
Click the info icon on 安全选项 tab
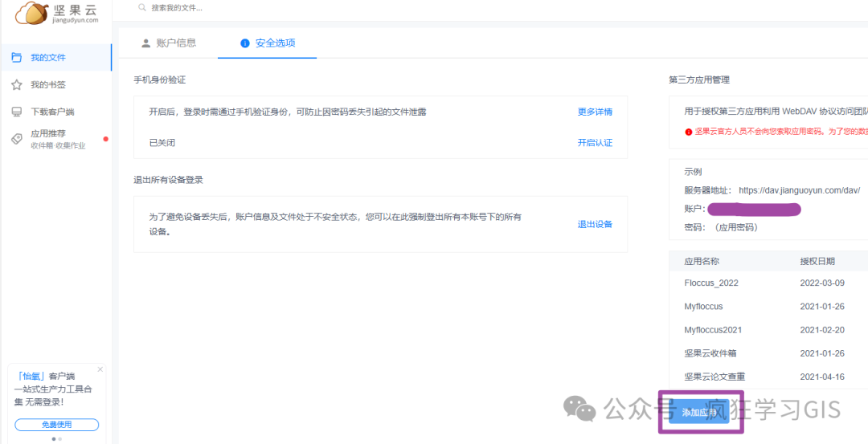[244, 43]
